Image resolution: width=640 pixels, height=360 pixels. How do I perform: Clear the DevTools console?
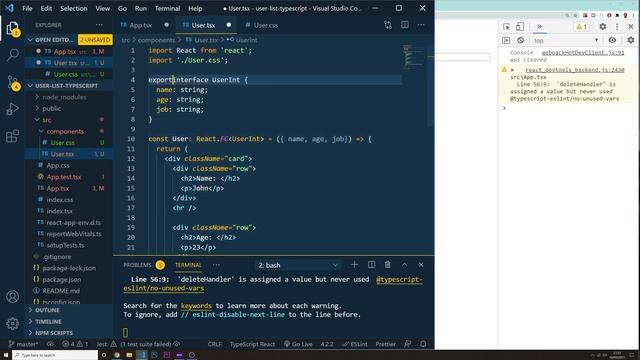pos(520,40)
